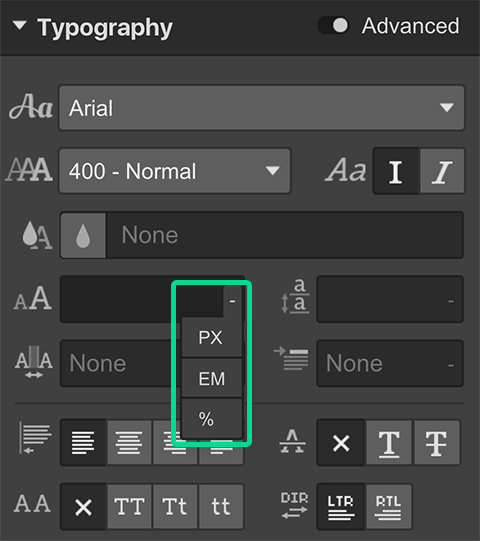Choose italic font style
Screen dimensions: 480x541
pyautogui.click(x=442, y=171)
